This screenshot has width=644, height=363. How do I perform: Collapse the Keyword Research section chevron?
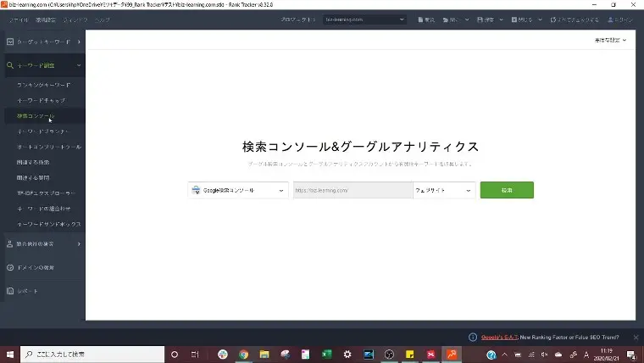[79, 64]
